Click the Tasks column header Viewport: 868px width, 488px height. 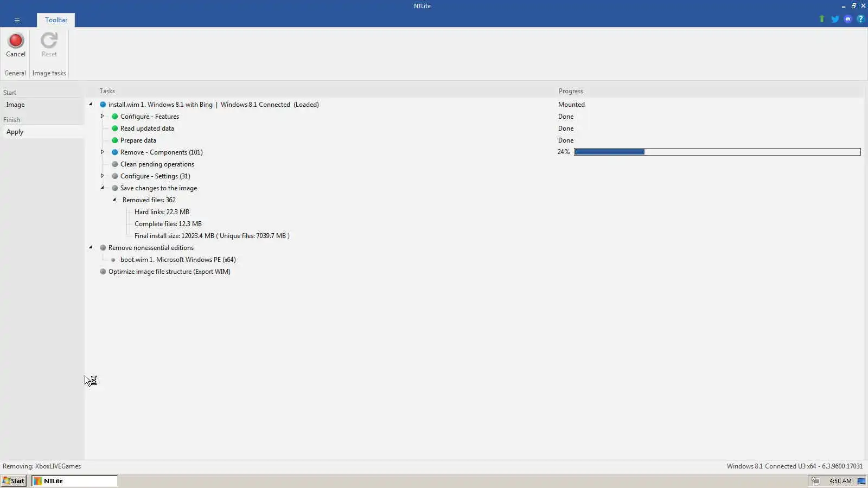coord(107,91)
